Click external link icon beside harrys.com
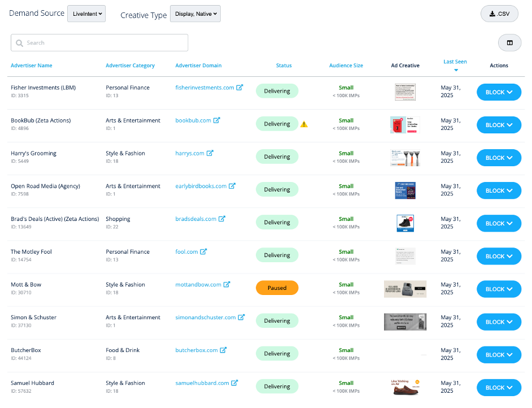 pos(210,153)
